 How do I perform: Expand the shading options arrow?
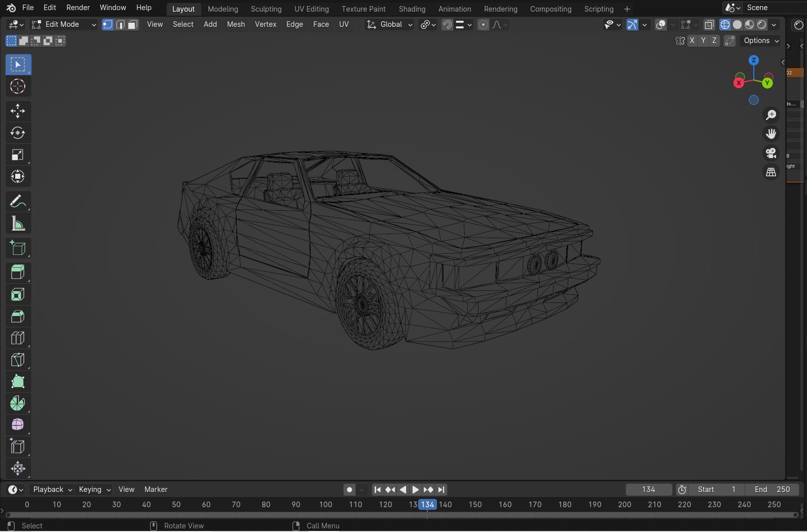coord(774,25)
